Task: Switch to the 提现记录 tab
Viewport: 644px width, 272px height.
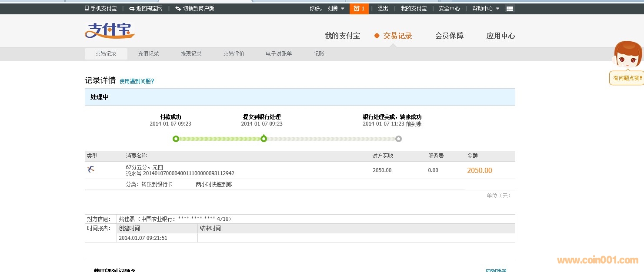Action: pyautogui.click(x=191, y=54)
